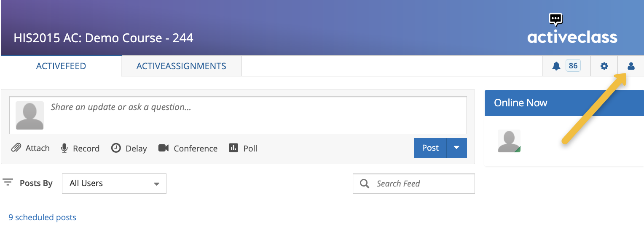Click the Delay clock icon

pos(116,148)
